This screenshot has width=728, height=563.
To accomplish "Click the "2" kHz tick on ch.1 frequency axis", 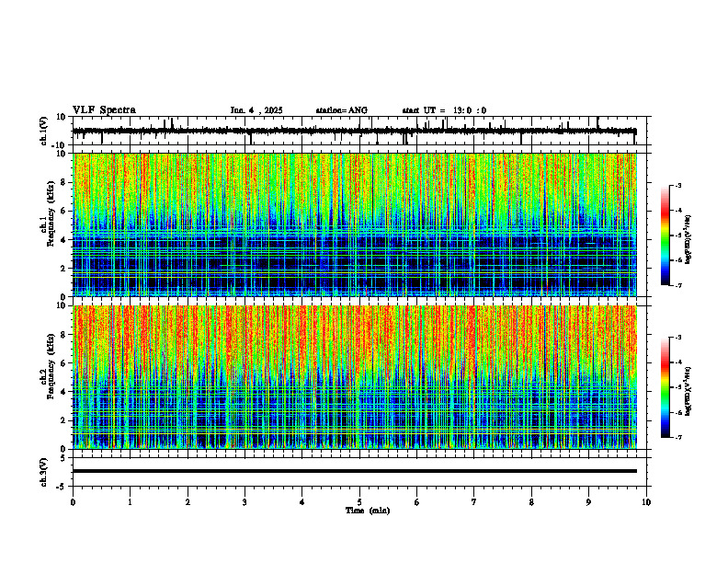I will click(x=63, y=269).
